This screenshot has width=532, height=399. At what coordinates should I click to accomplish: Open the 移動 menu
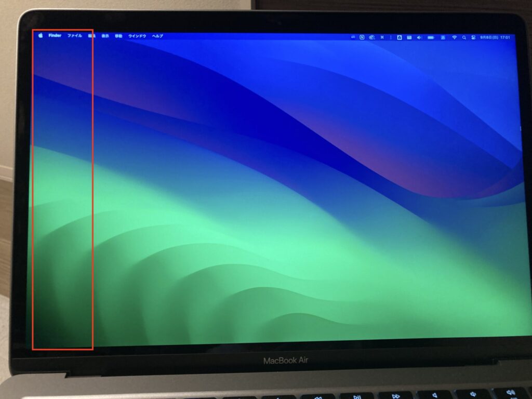tap(118, 36)
